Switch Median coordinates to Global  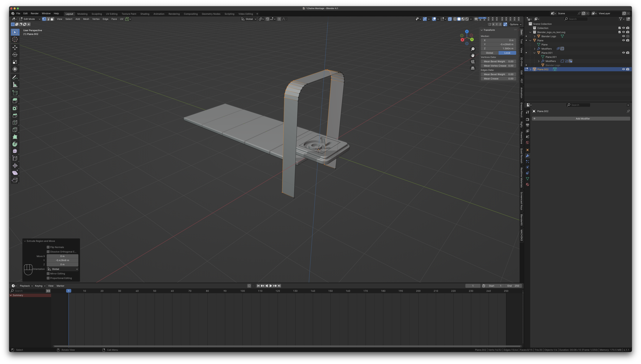click(490, 53)
